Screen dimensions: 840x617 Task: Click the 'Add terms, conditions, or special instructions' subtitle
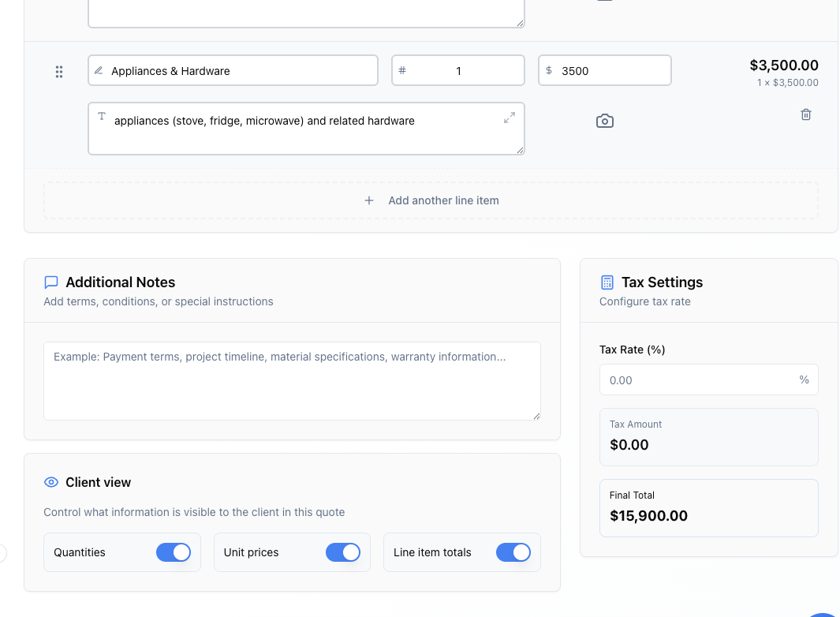point(158,301)
